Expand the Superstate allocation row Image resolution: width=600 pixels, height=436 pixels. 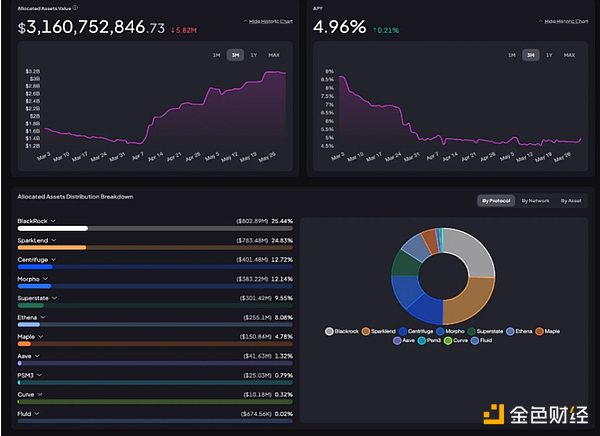[x=56, y=298]
